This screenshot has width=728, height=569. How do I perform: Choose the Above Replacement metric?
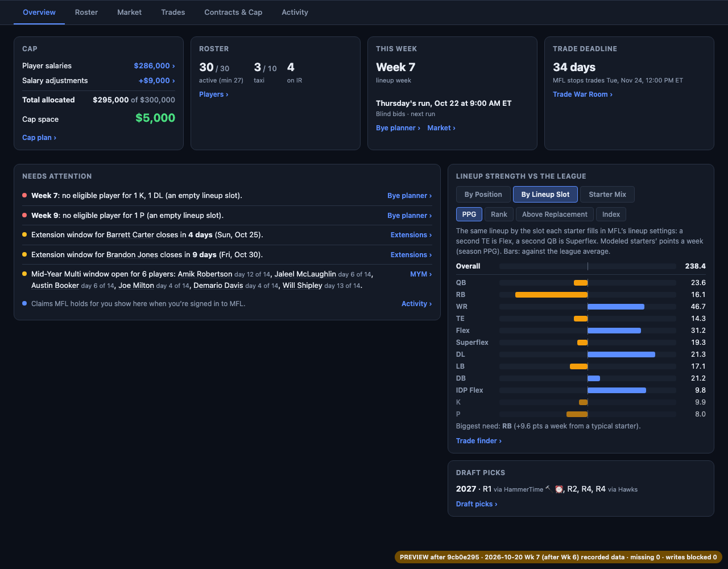coord(555,215)
